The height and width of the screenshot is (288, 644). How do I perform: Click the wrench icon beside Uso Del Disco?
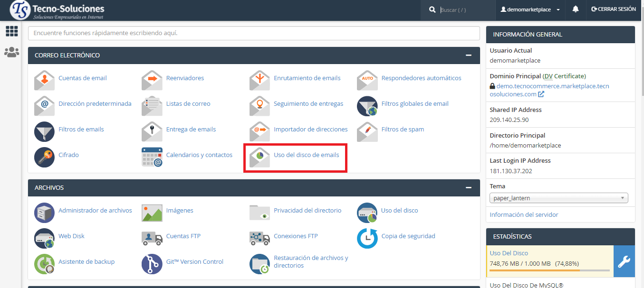tap(624, 261)
